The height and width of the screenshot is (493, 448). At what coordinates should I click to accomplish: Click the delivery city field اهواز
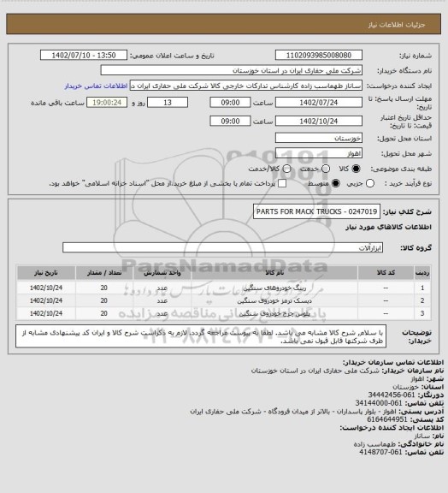319,153
